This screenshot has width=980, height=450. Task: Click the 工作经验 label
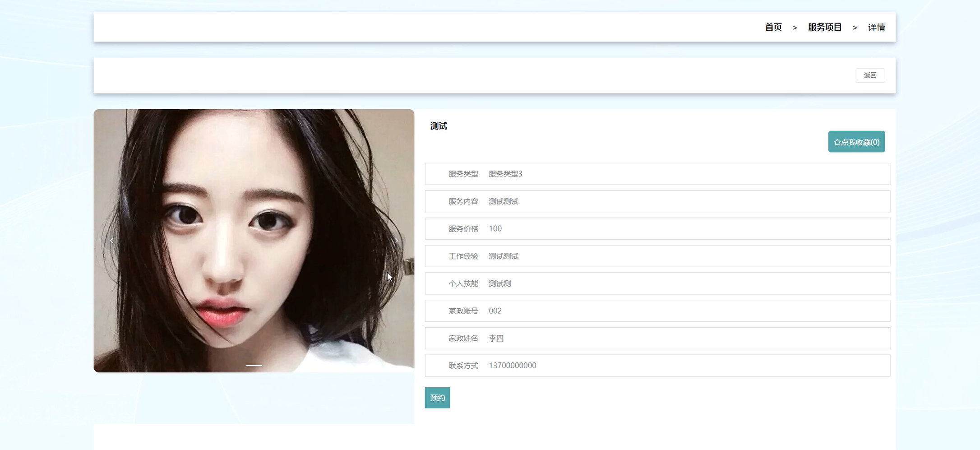tap(463, 256)
